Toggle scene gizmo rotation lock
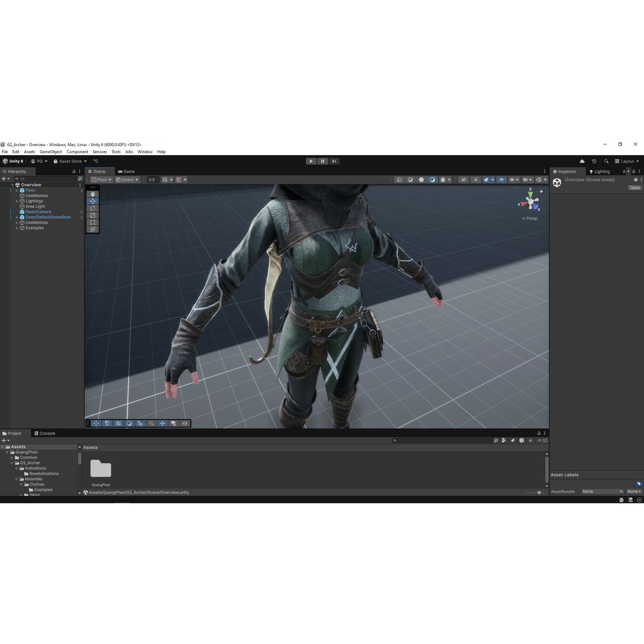 pos(541,191)
